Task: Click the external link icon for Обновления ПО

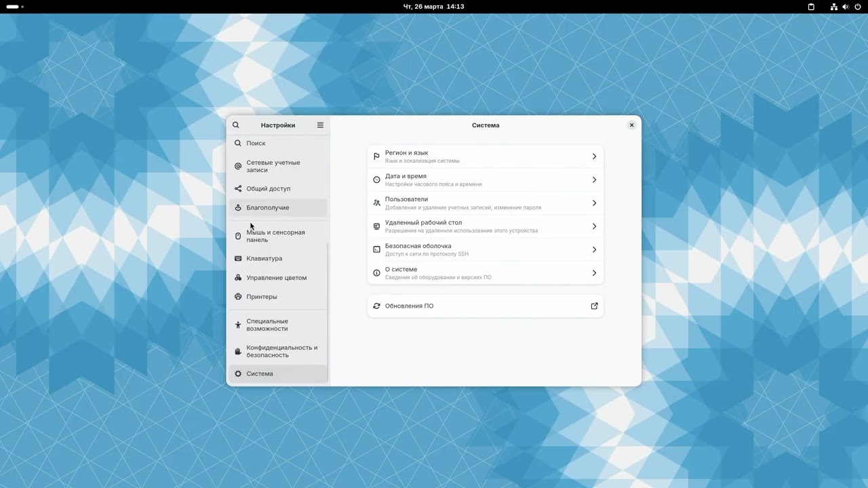Action: click(x=594, y=306)
